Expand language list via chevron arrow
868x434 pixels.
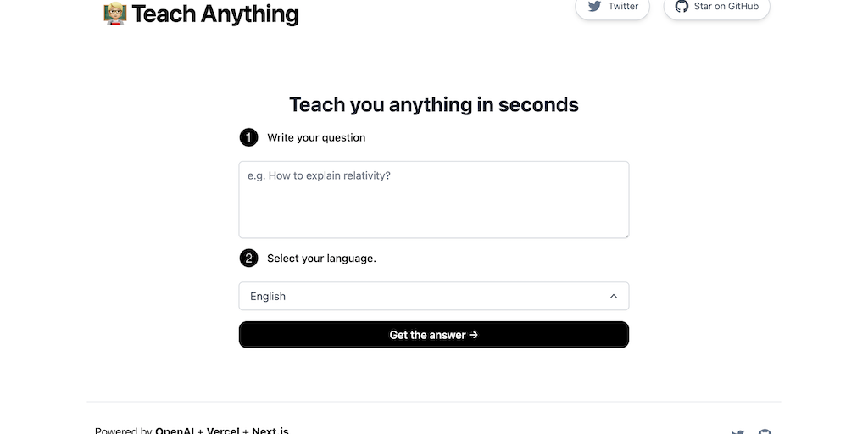click(x=615, y=297)
